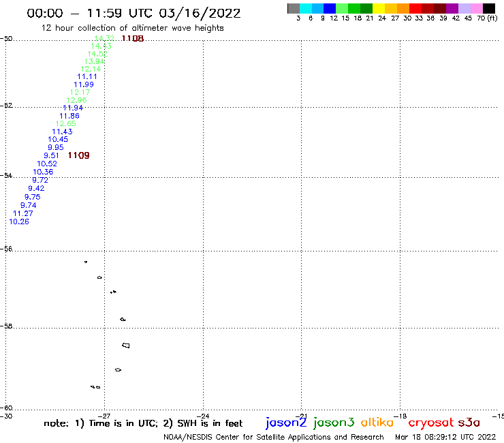Viewport: 504px width, 443px height.
Task: Click the wave height value 11.43
Action: point(63,132)
